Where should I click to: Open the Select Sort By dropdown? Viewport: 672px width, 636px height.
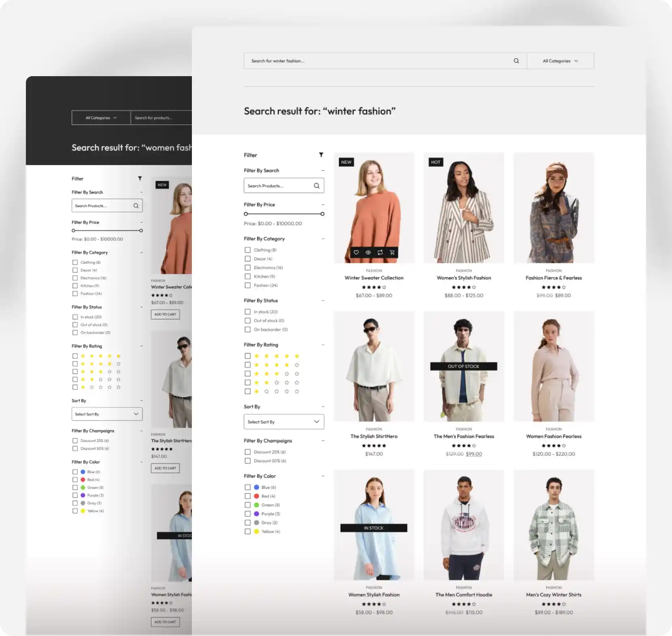point(283,421)
